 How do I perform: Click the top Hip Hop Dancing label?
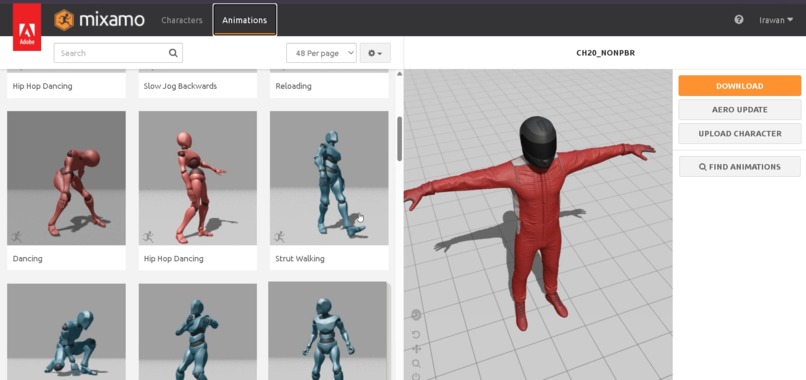pos(42,86)
